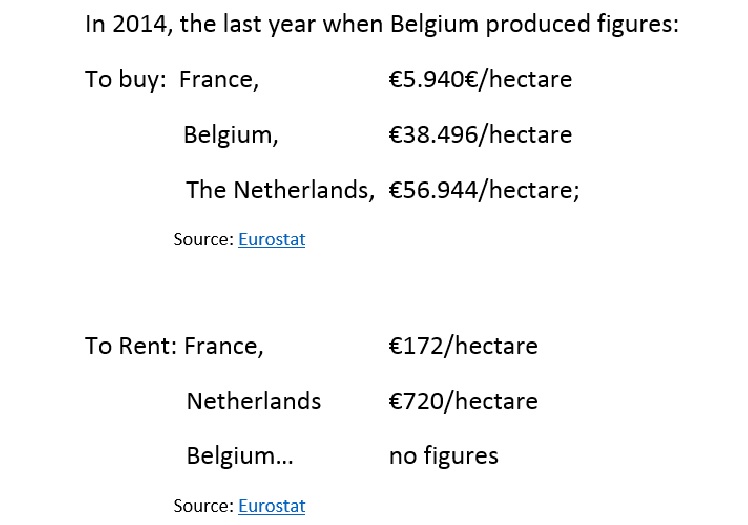
Task: Click 'Belgium…' in the rent list
Action: point(240,456)
